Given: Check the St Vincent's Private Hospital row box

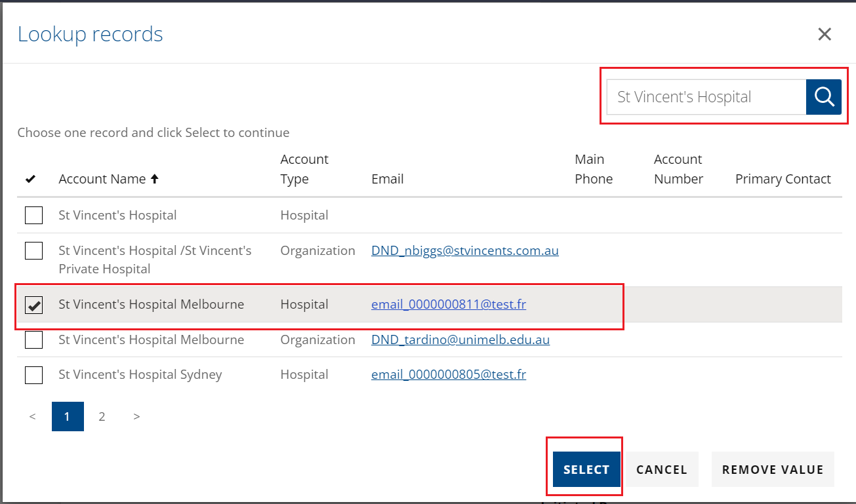Looking at the screenshot, I should tap(34, 250).
